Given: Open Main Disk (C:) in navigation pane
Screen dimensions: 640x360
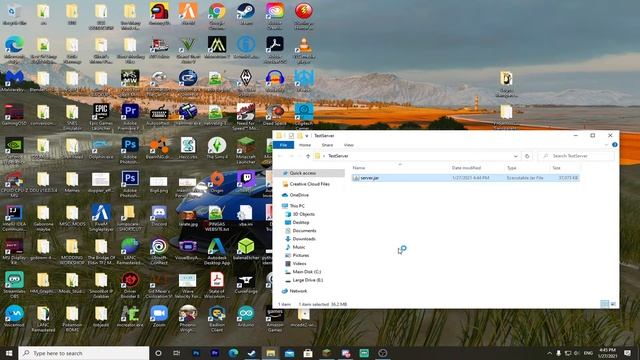Looking at the screenshot, I should 307,272.
